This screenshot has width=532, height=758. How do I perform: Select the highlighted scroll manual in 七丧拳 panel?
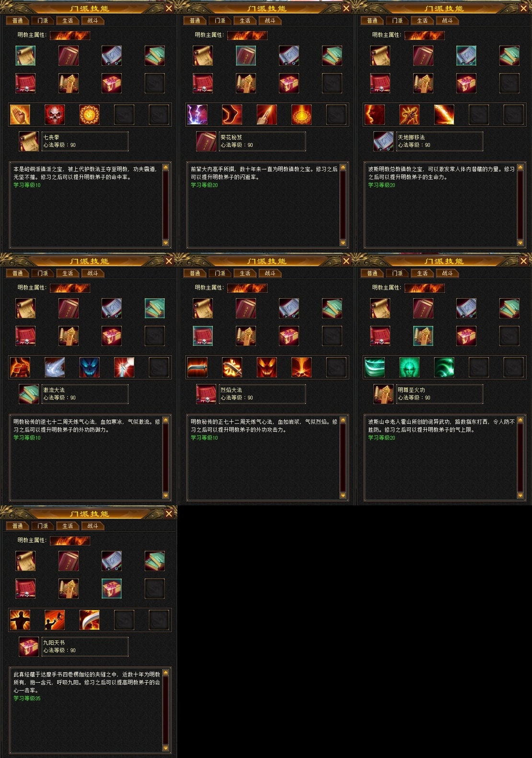[25, 56]
